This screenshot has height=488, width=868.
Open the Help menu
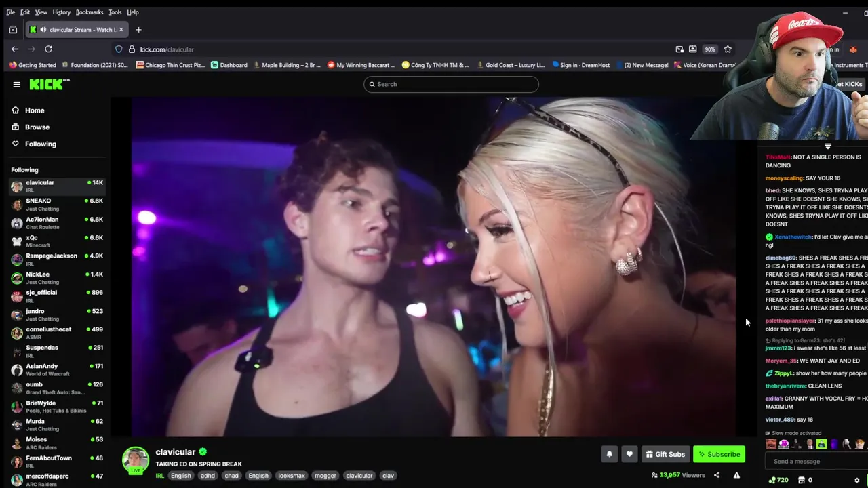pyautogui.click(x=133, y=12)
